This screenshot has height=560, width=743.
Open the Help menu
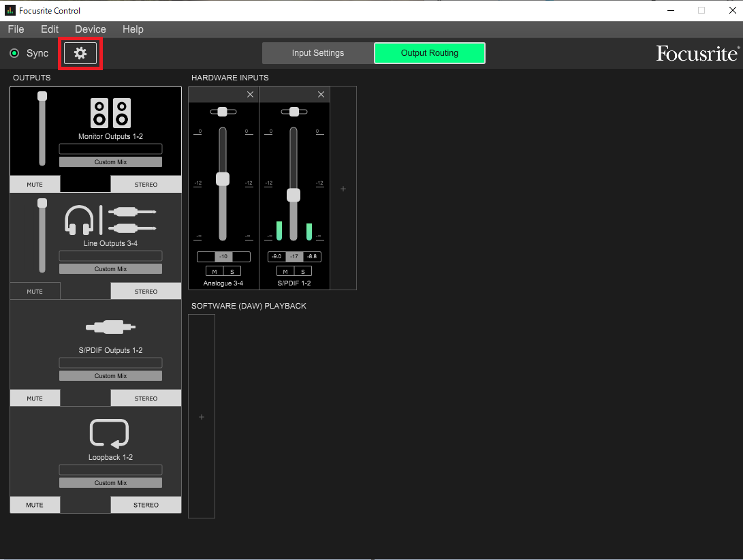point(133,29)
